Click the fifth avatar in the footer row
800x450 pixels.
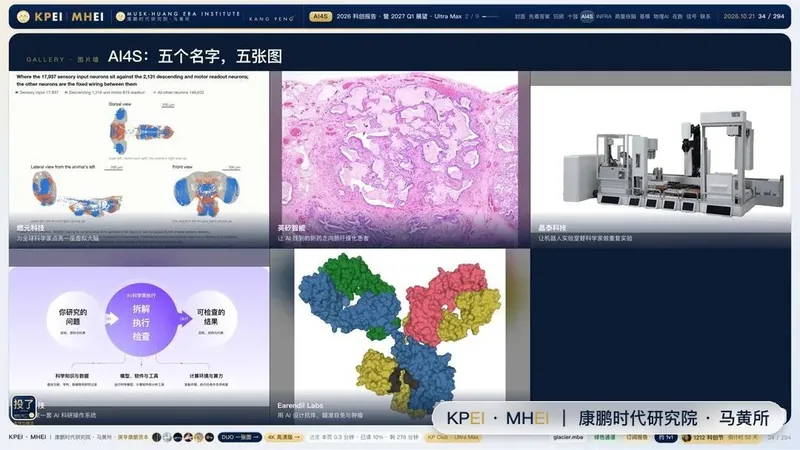(198, 437)
